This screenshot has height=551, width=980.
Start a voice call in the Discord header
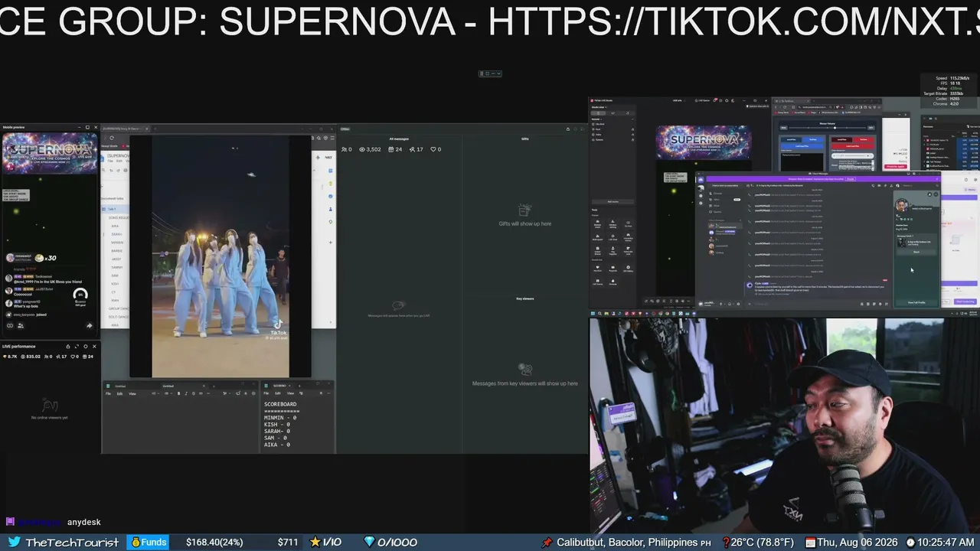tap(872, 186)
